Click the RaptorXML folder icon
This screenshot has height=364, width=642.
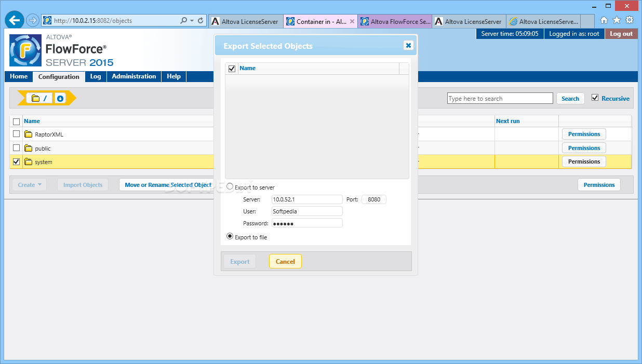coord(29,134)
